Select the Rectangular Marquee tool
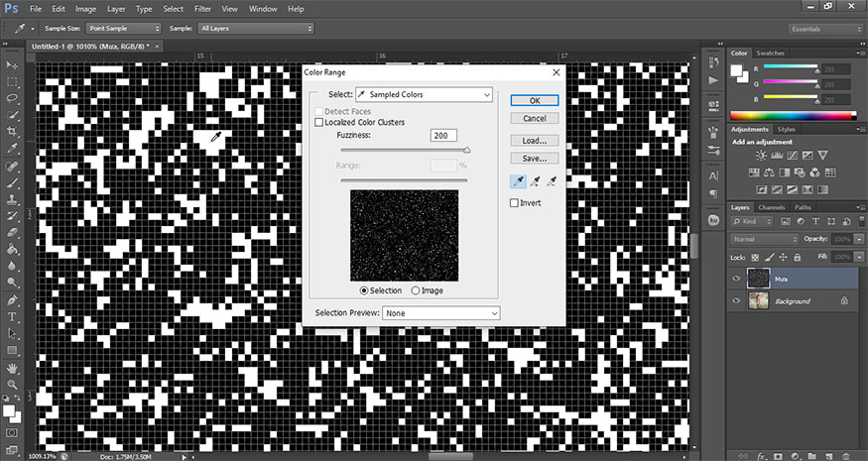The height and width of the screenshot is (461, 868). click(12, 82)
